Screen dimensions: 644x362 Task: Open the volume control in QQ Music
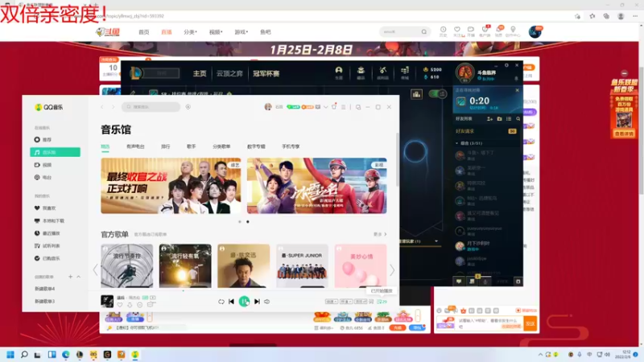(x=267, y=302)
